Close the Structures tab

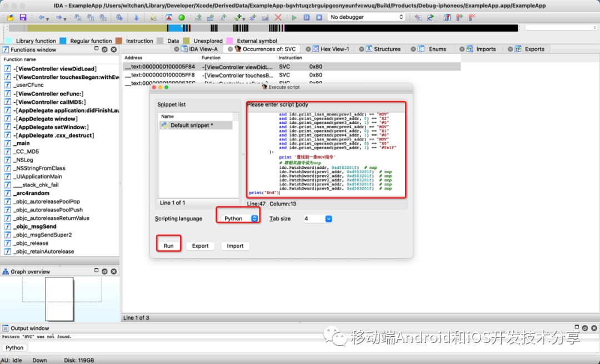pos(361,49)
